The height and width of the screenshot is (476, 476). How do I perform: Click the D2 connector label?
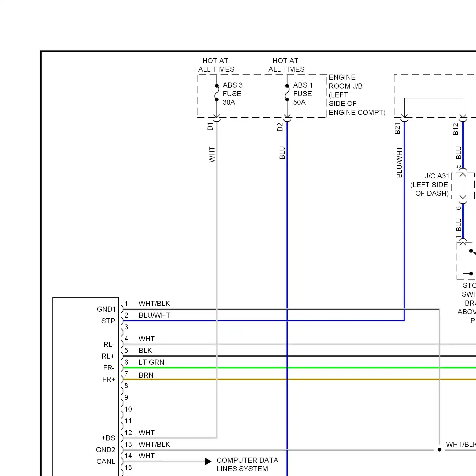280,127
